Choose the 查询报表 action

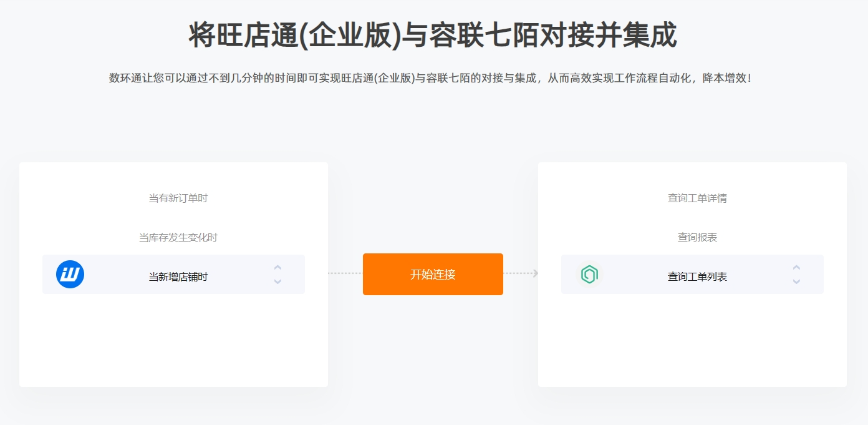tap(697, 238)
